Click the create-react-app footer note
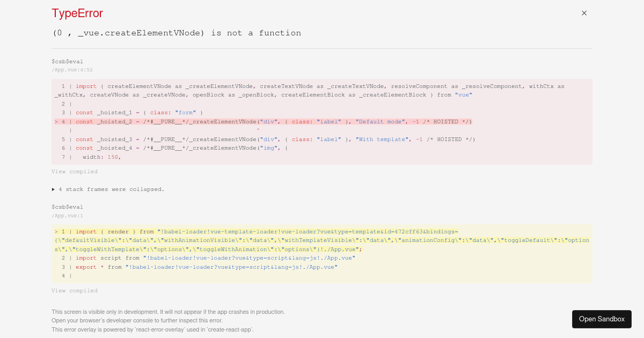 152,329
